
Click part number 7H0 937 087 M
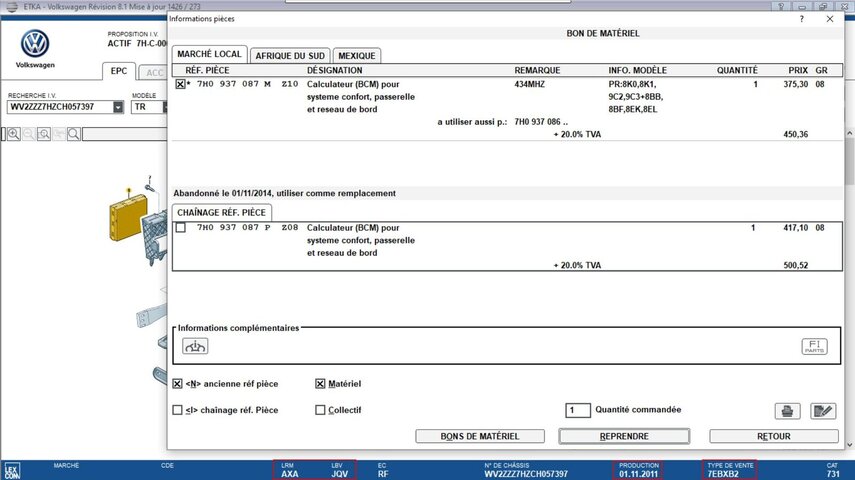click(234, 84)
